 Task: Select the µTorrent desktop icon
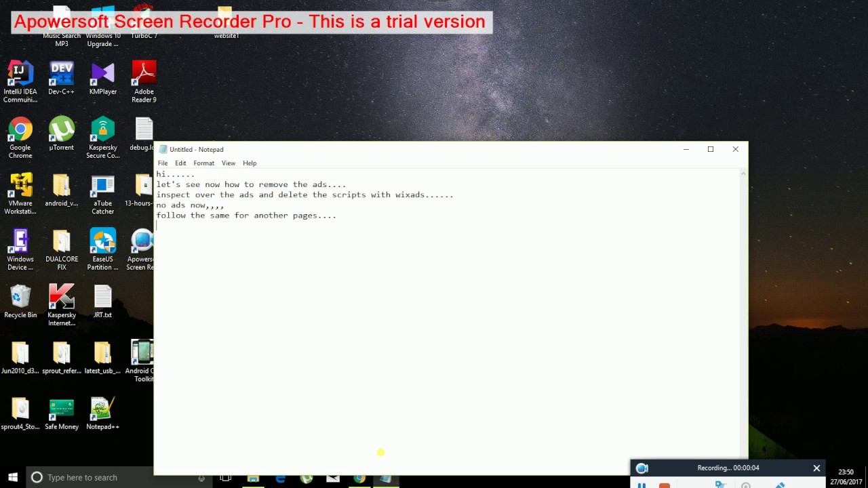[x=62, y=134]
